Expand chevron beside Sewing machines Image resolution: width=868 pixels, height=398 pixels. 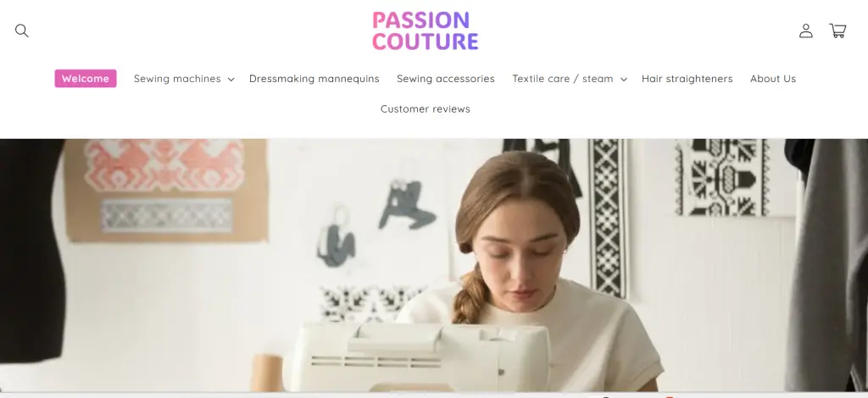tap(231, 79)
